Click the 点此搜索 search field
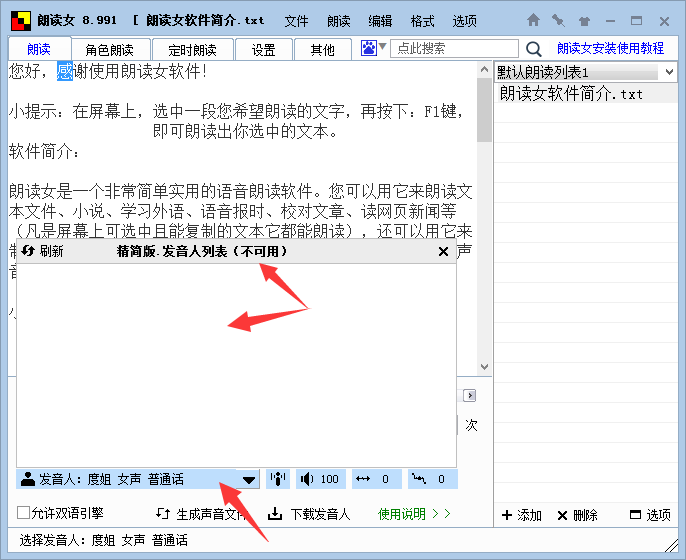686x560 pixels. (x=454, y=48)
